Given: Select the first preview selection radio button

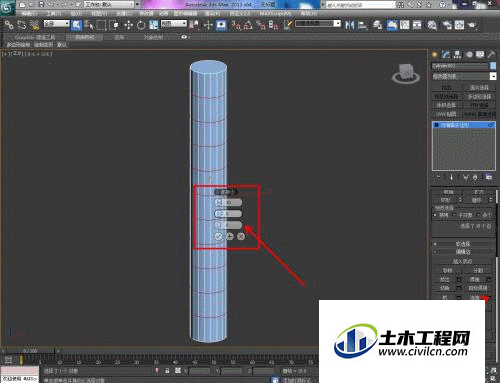Looking at the screenshot, I should (x=435, y=215).
